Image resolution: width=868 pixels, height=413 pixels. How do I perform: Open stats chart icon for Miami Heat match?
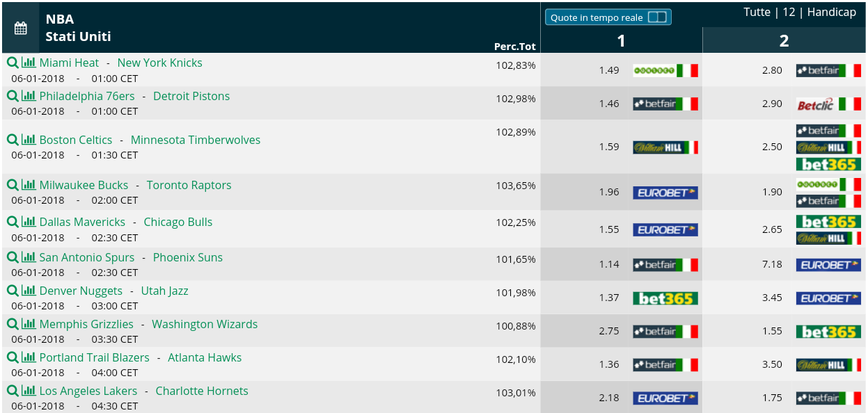(x=29, y=62)
